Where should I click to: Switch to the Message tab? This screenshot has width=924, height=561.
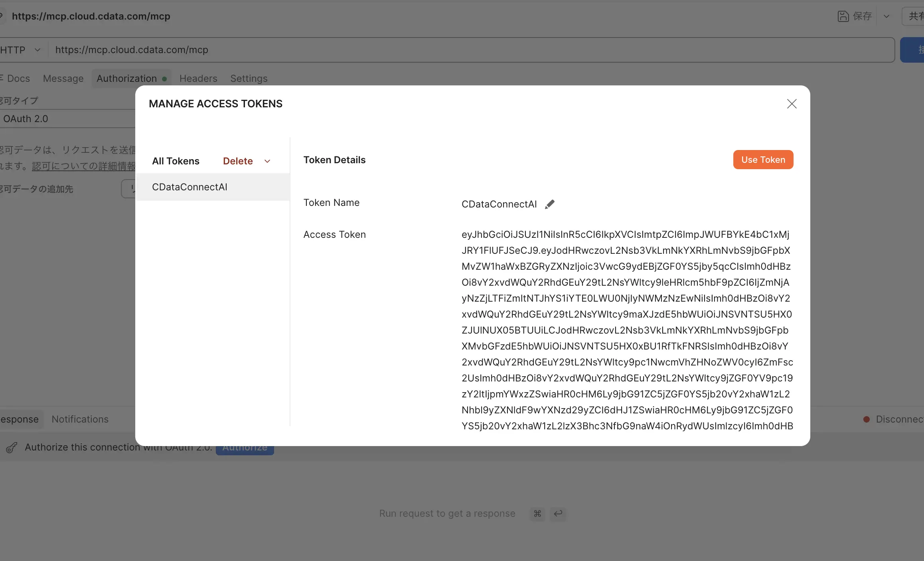(63, 79)
